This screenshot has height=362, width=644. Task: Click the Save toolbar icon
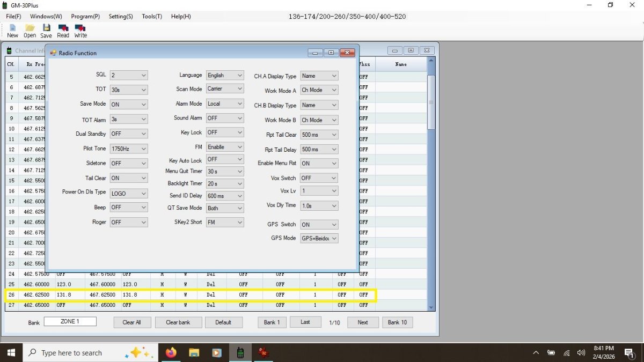(46, 28)
